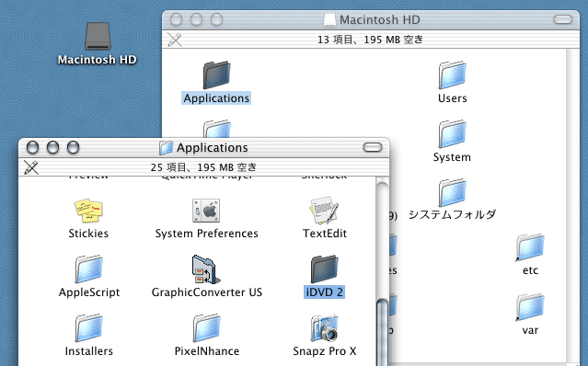Select the Installers folder icon
This screenshot has width=588, height=366.
(88, 328)
